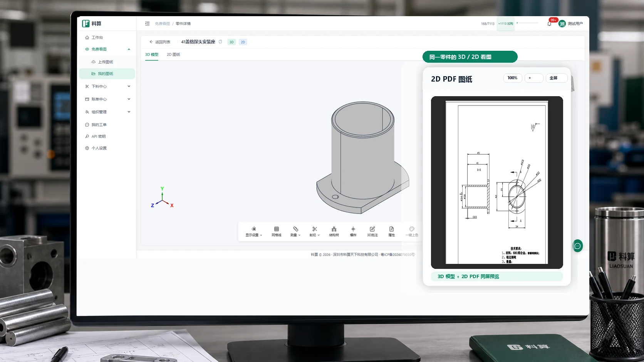Expand the 下料中心 sidebar group
Screen dimensions: 644x362
pos(107,86)
